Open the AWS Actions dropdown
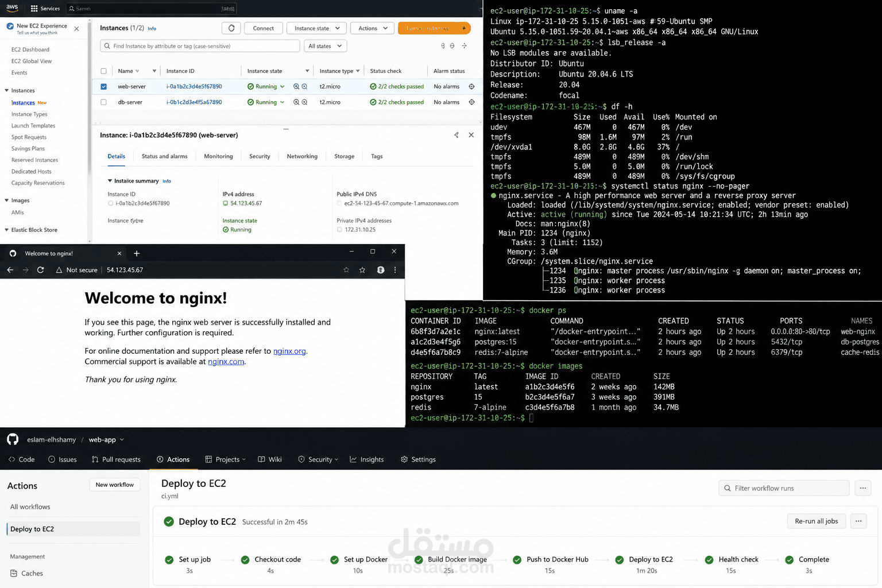Image resolution: width=882 pixels, height=588 pixels. click(373, 28)
